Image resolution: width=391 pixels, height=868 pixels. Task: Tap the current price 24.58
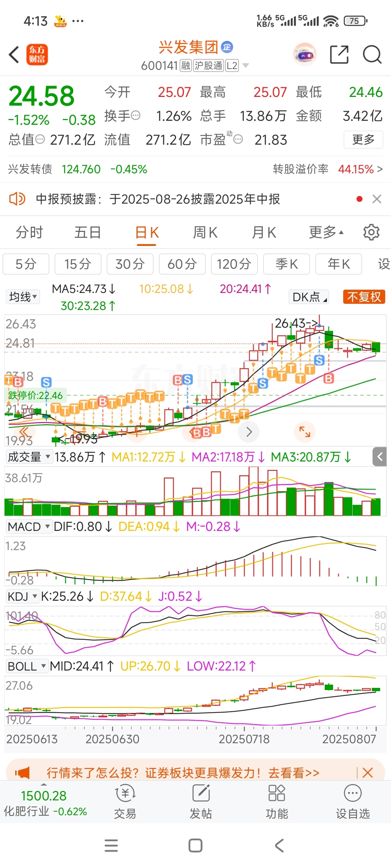(x=41, y=96)
